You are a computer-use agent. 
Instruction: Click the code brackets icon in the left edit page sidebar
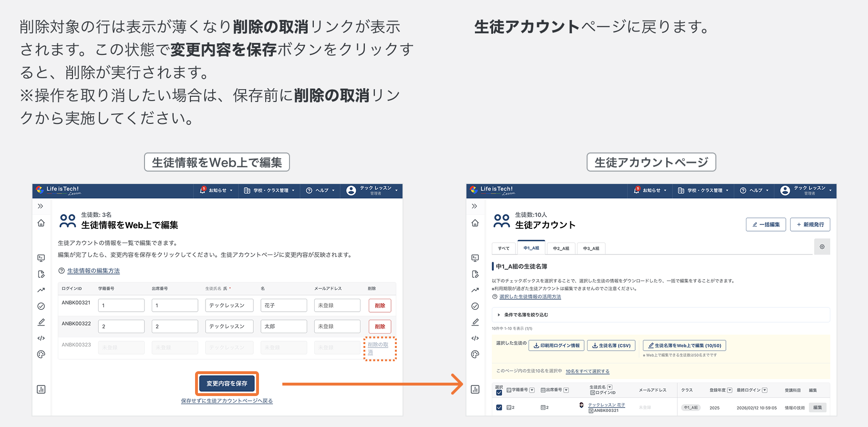coord(41,338)
